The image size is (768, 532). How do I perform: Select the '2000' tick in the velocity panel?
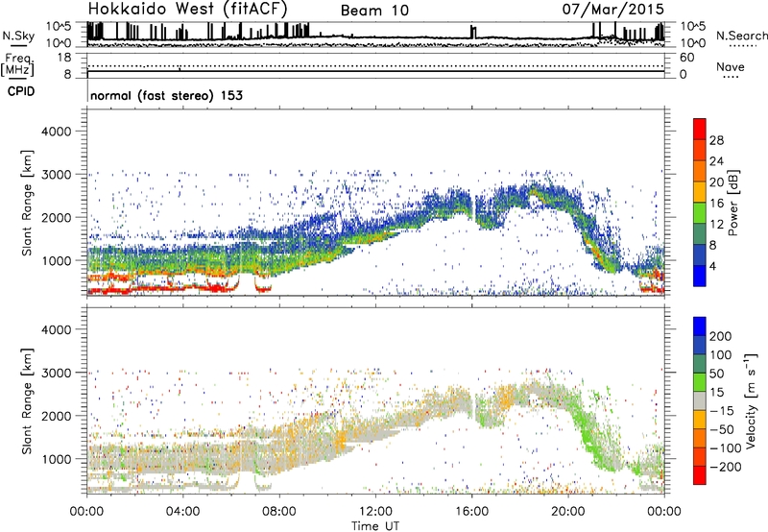coord(56,416)
